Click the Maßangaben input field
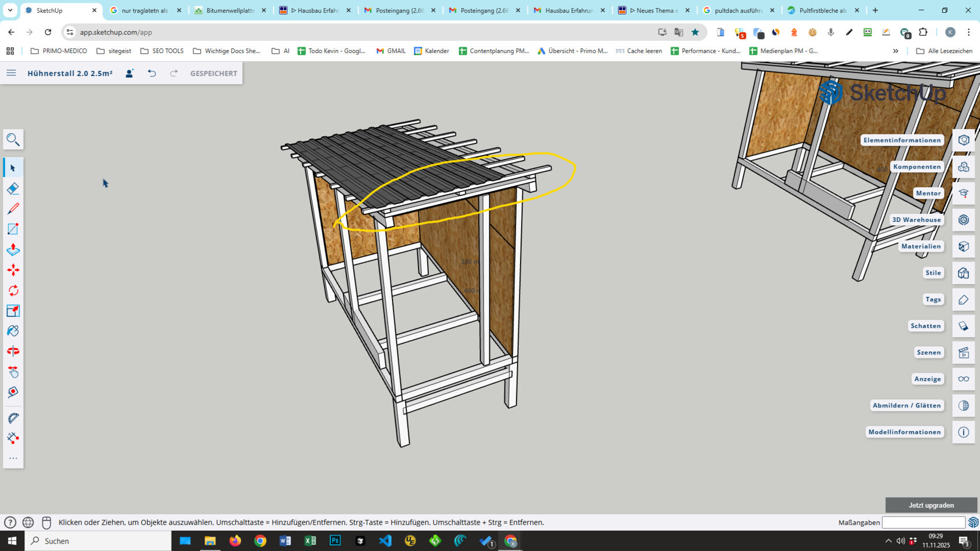Screen dimensions: 980x551 (x=923, y=522)
